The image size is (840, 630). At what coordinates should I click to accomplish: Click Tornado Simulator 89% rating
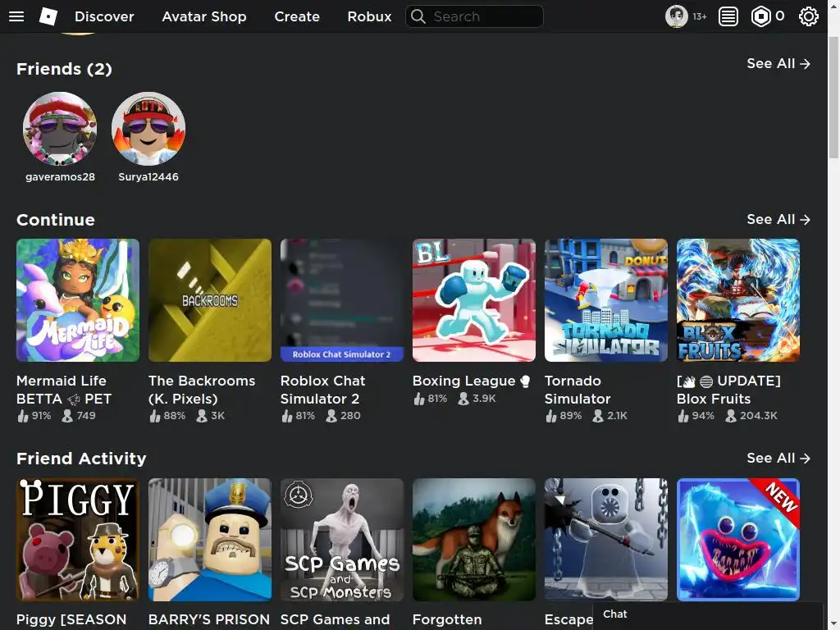tap(564, 416)
